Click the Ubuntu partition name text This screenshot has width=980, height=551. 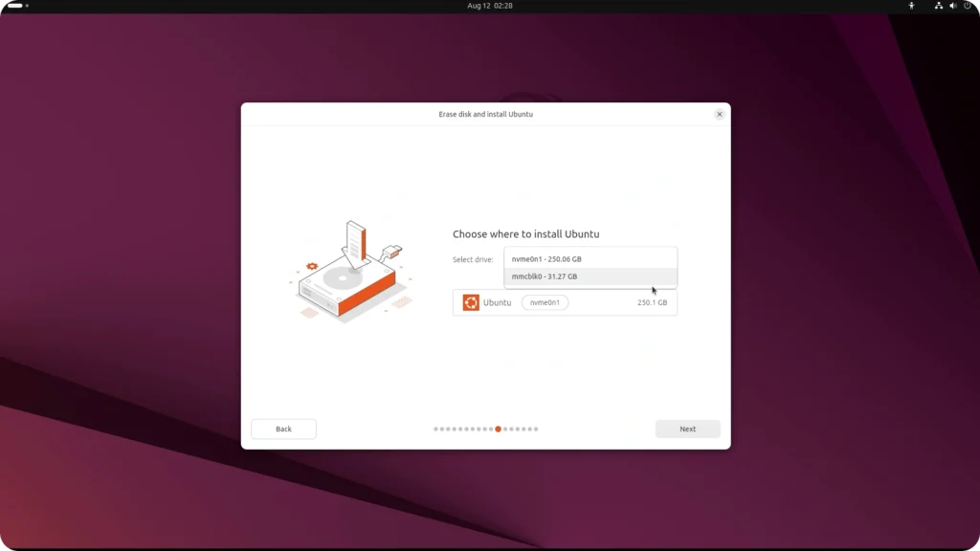tap(497, 302)
